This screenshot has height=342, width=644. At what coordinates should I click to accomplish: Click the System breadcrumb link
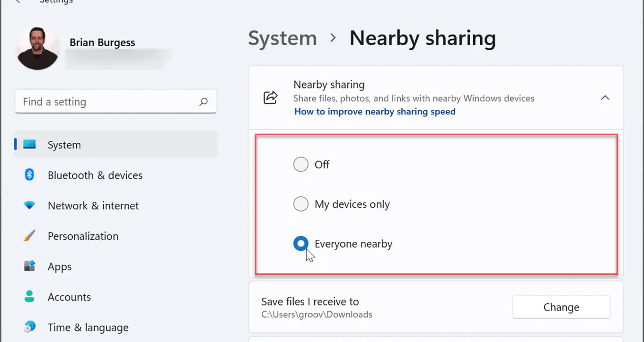click(282, 39)
